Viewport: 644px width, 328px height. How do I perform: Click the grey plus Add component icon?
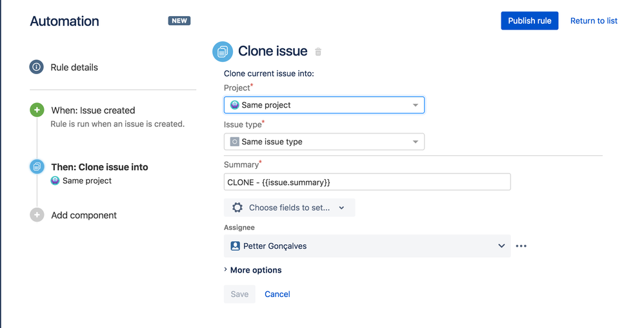(37, 215)
